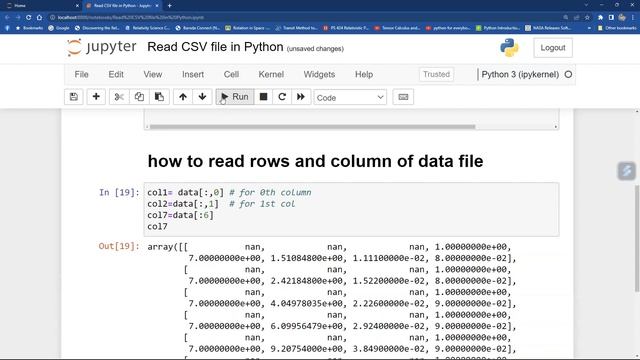The image size is (640, 360).
Task: Restart kernel and run all cells icon
Action: click(301, 97)
